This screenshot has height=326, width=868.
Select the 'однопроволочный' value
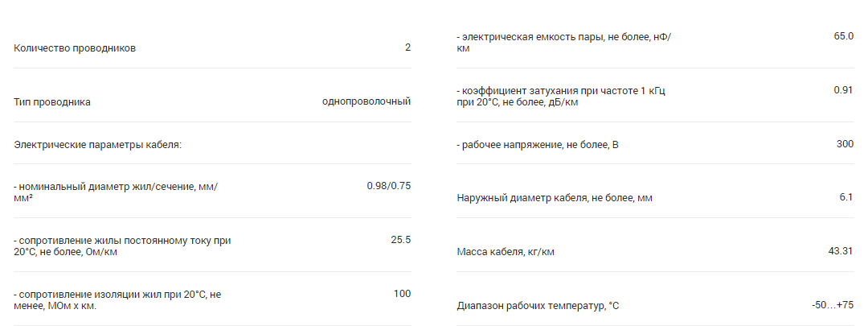[366, 102]
